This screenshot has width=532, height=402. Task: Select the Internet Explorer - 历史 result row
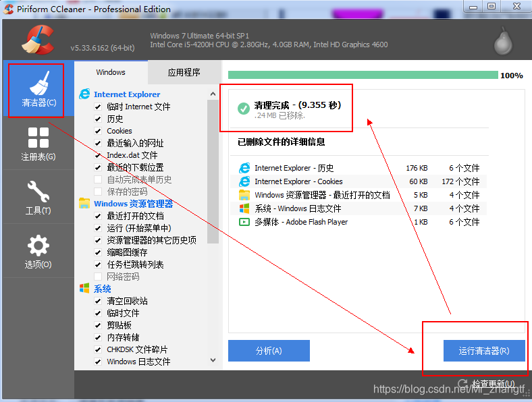coord(358,168)
